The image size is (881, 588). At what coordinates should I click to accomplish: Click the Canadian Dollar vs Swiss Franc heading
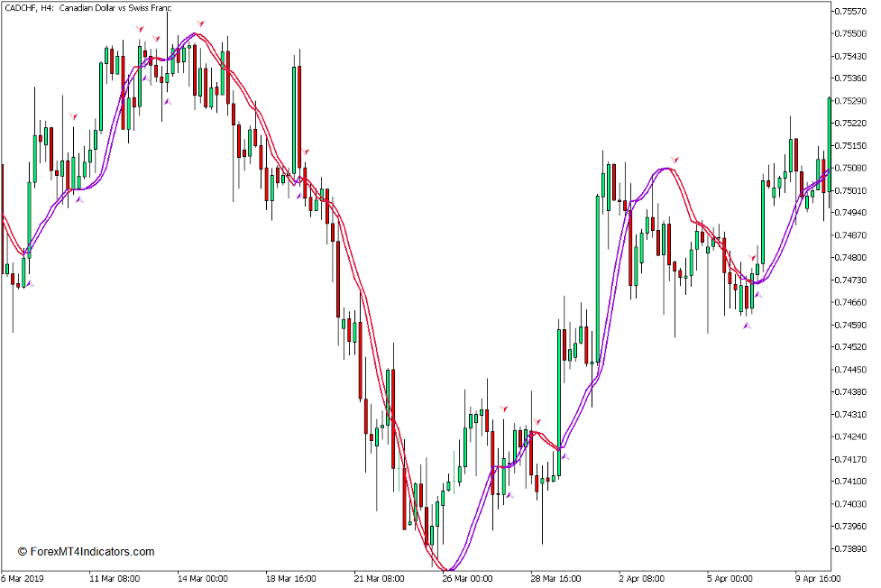click(x=115, y=7)
